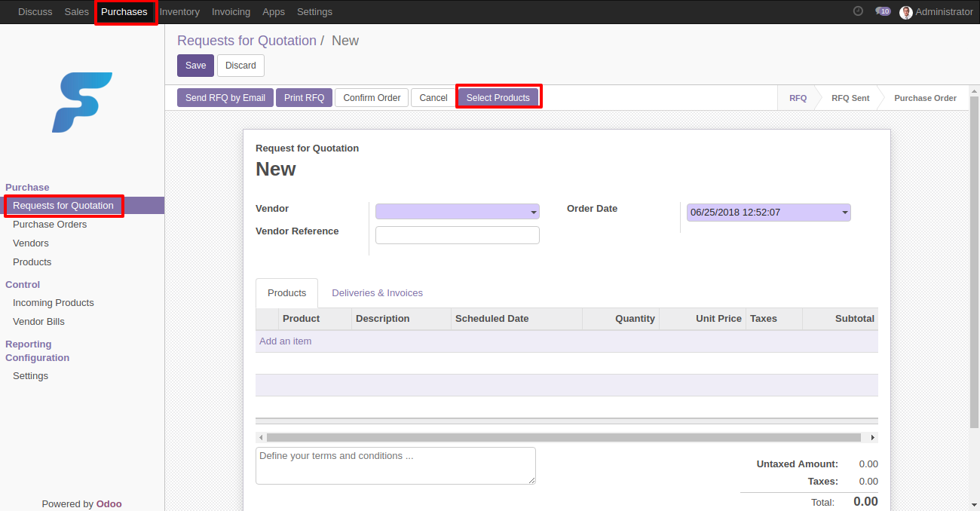
Task: Open the activities clock icon
Action: (x=858, y=11)
